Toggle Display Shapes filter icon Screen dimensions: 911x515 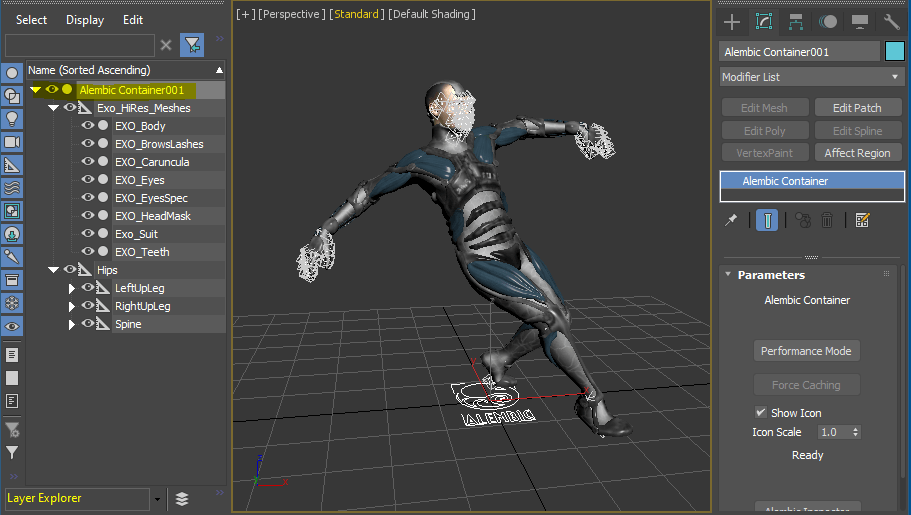coord(12,96)
